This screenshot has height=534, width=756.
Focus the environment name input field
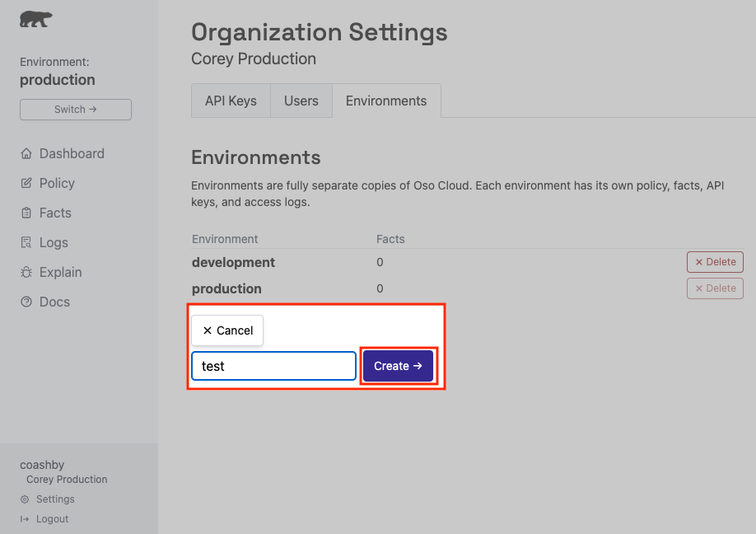pos(273,366)
